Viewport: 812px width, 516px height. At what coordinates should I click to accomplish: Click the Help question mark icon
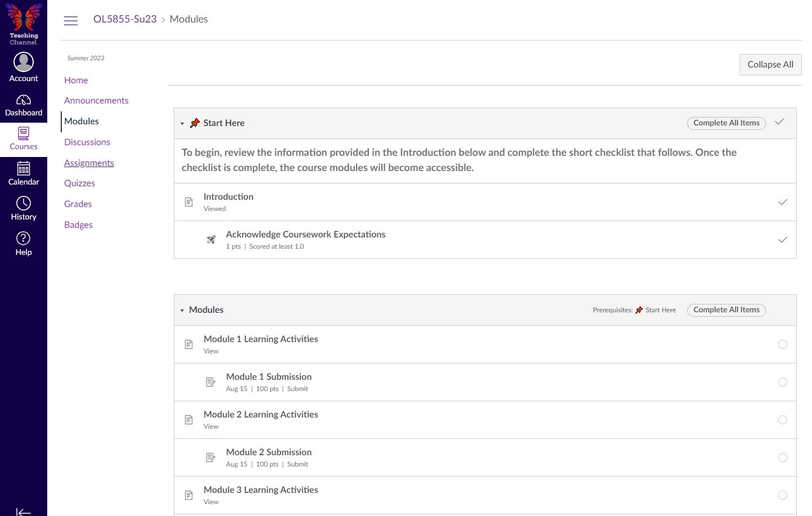pyautogui.click(x=24, y=239)
